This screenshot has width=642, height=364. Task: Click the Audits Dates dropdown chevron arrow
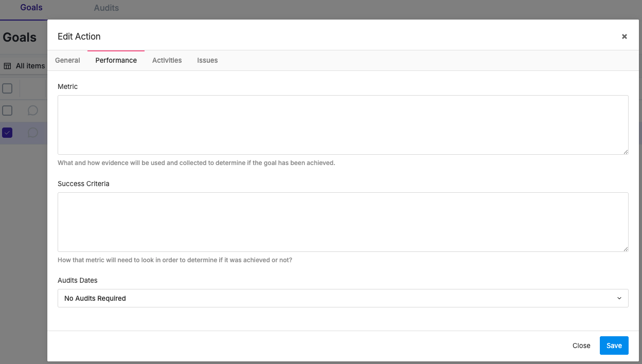pos(619,298)
